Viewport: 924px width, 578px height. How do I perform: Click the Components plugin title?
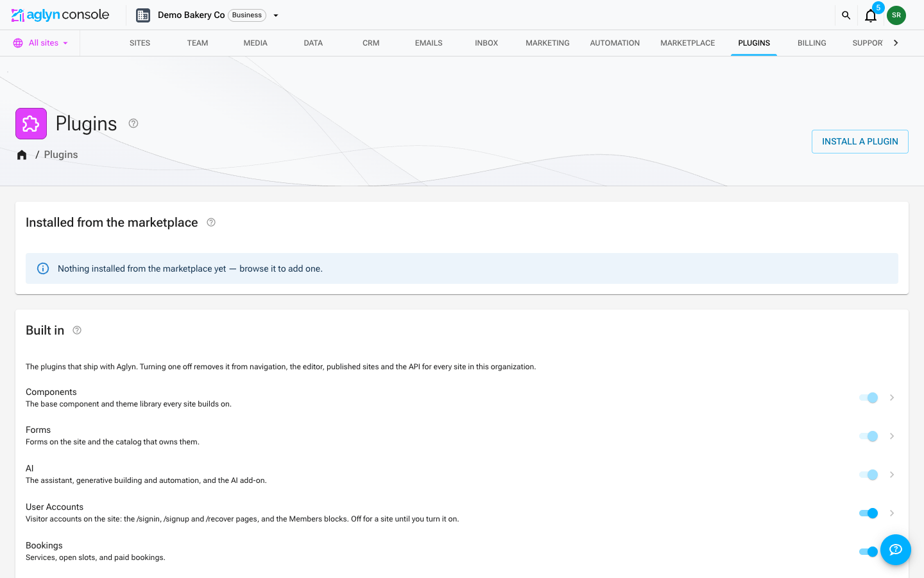51,392
